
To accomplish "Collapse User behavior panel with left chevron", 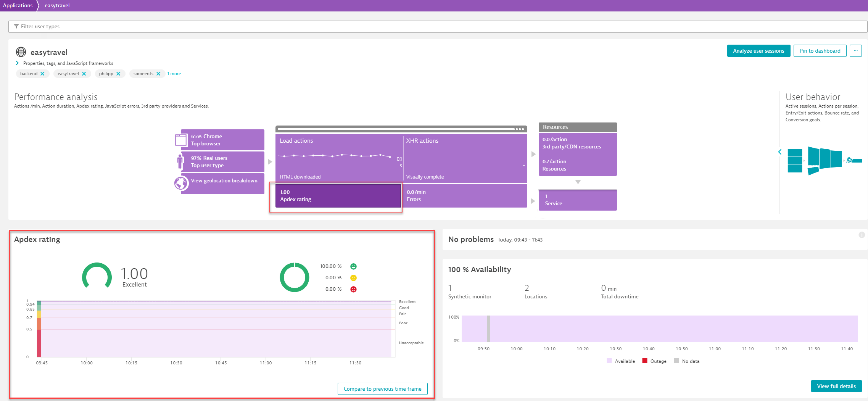I will (780, 152).
